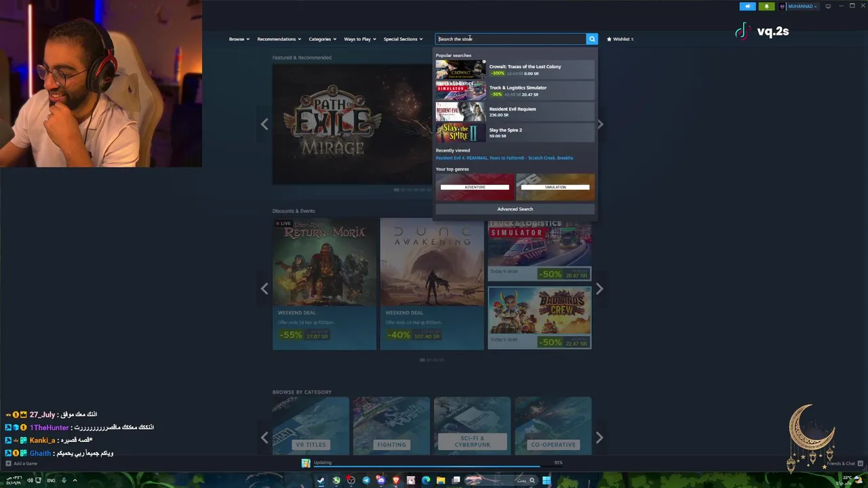868x488 pixels.
Task: Open the Categories dropdown menu
Action: click(x=322, y=39)
